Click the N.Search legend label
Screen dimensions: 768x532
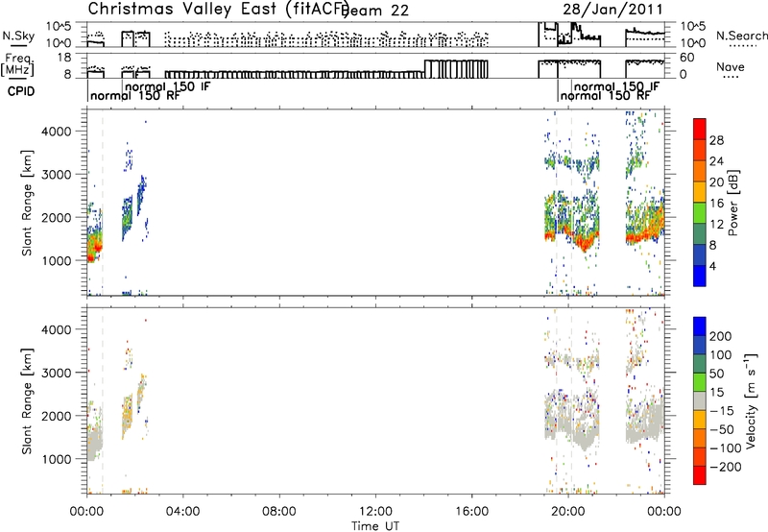click(x=741, y=36)
